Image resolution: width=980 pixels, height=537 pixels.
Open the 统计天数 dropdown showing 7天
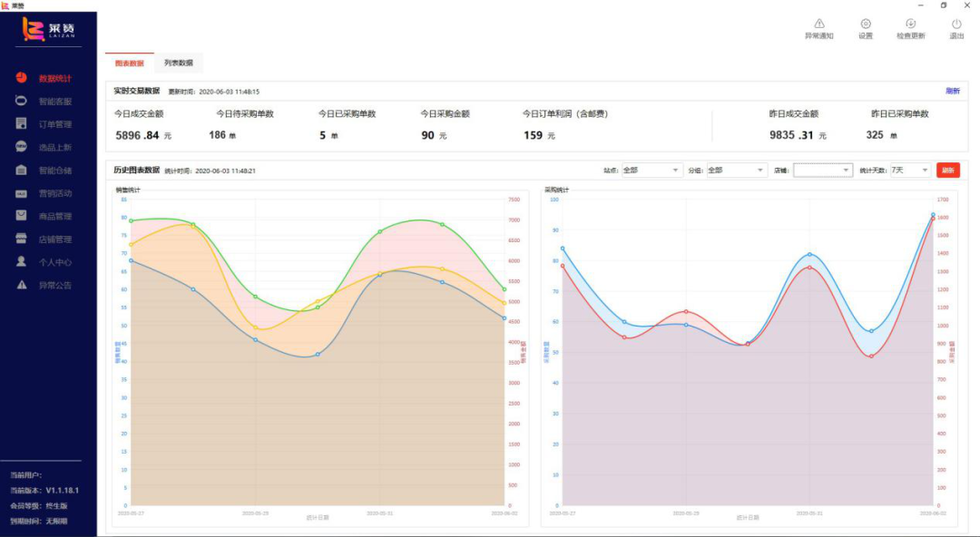pyautogui.click(x=911, y=170)
